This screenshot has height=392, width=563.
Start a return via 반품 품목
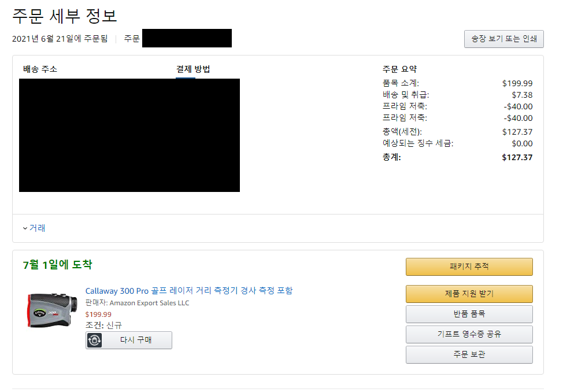[x=469, y=314]
